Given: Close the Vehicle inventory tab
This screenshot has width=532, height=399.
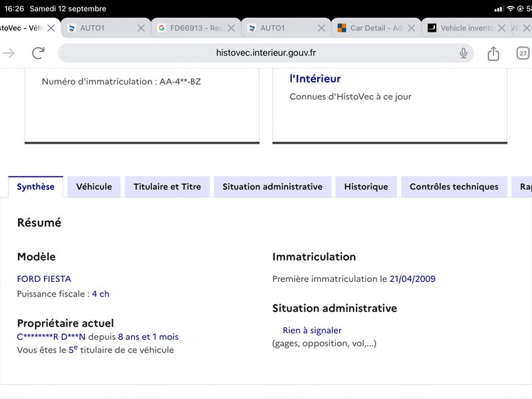Looking at the screenshot, I should pos(501,28).
